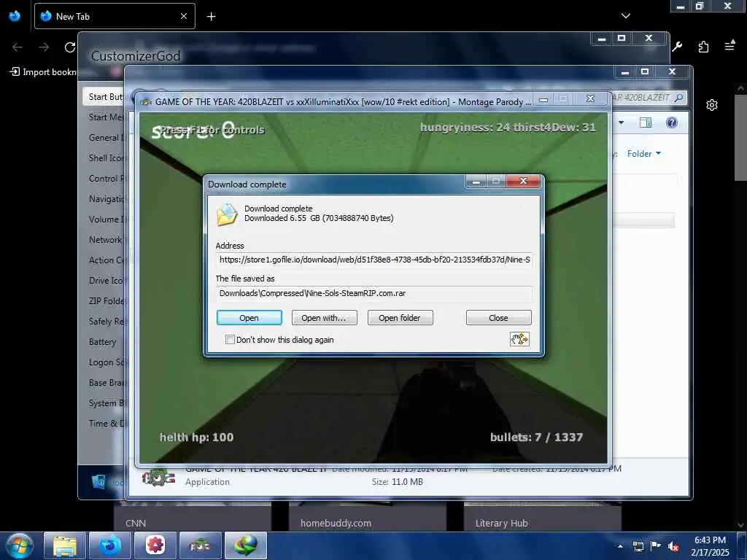Select Volume Icons in CustomizerGod sidebar
Screen dimensions: 747x560
tap(105, 219)
